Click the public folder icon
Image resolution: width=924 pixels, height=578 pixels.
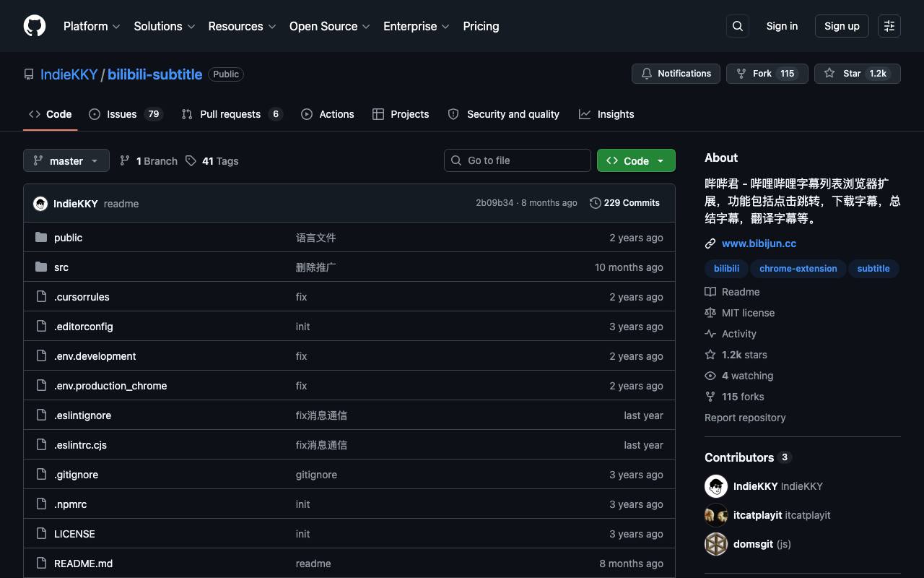click(x=41, y=238)
